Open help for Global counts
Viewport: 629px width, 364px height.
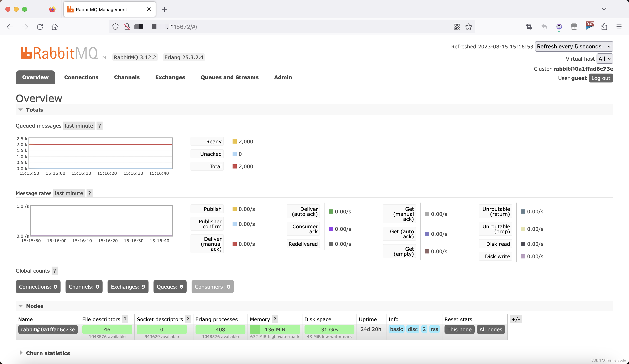point(55,271)
